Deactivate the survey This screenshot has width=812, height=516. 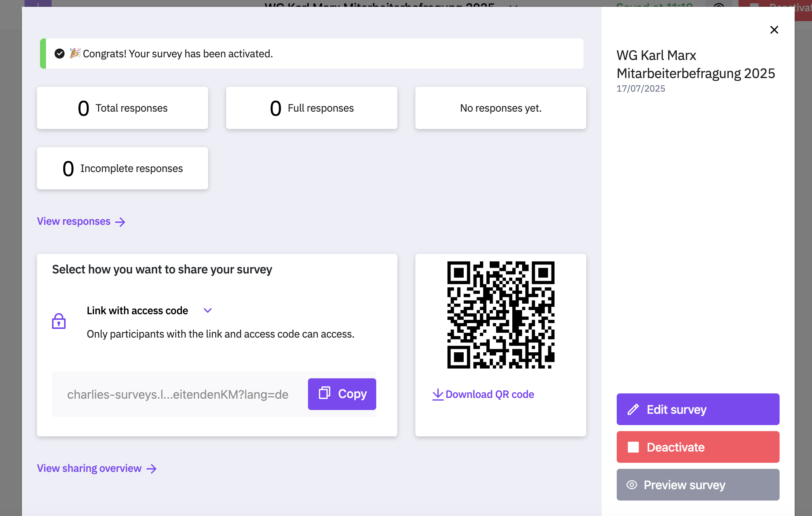tap(698, 447)
